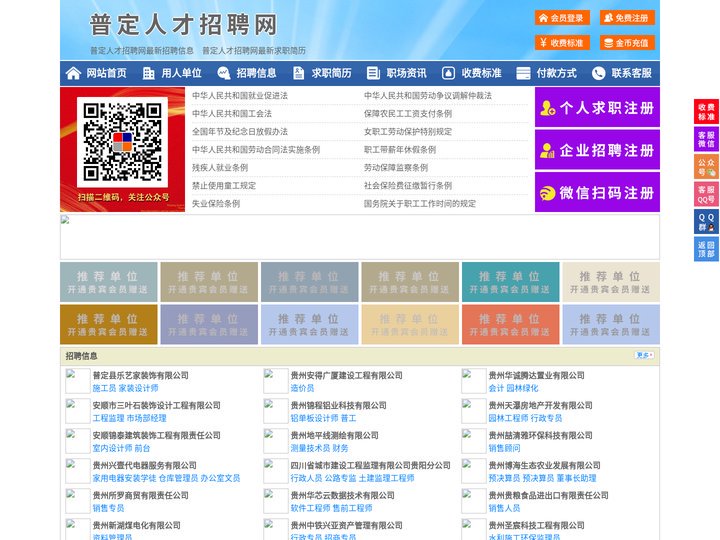Click the 软件工程师 job link
The height and width of the screenshot is (540, 720).
[310, 508]
